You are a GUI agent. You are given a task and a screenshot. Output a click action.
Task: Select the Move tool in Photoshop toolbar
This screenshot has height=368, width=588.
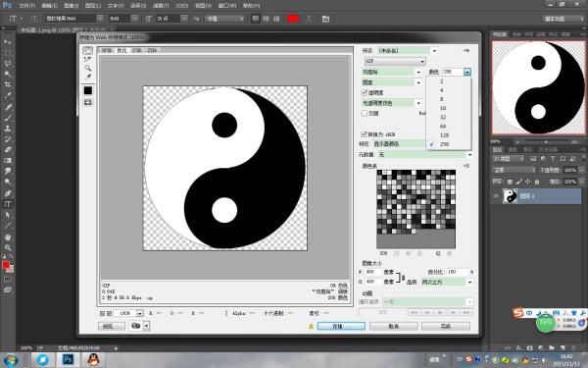pyautogui.click(x=8, y=42)
